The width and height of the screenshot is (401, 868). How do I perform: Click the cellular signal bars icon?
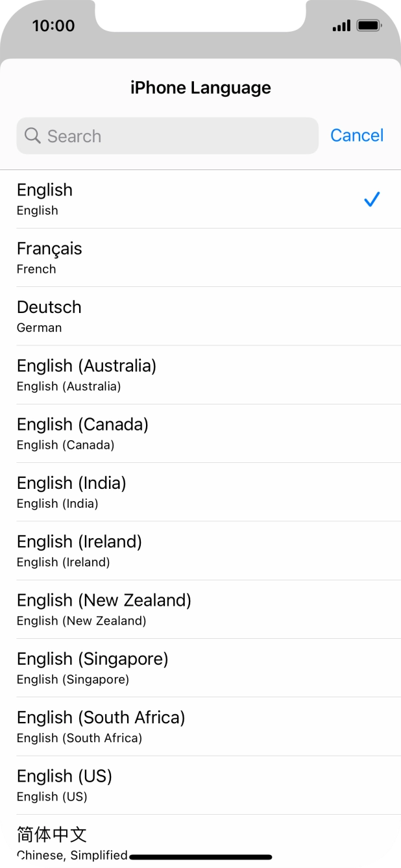tap(341, 25)
